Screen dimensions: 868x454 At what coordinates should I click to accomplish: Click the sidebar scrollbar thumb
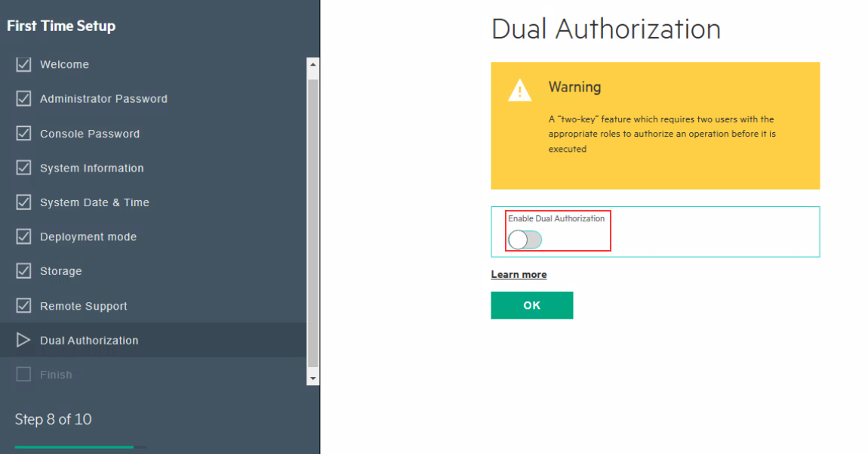pyautogui.click(x=312, y=223)
